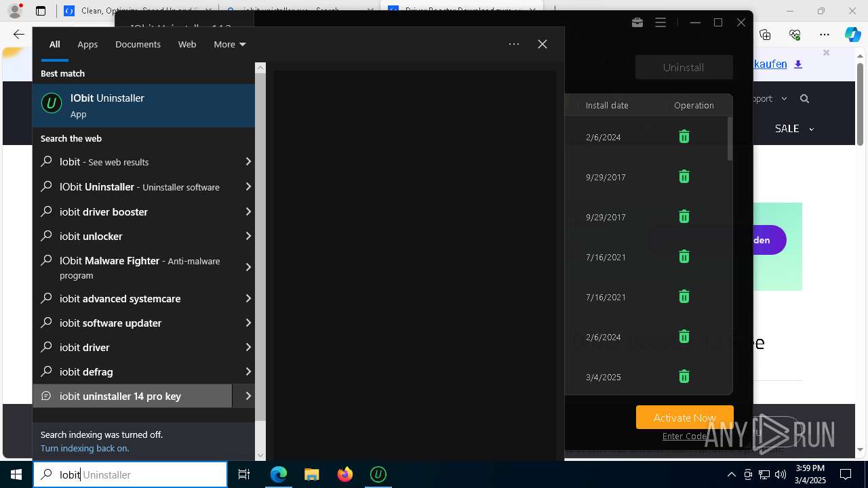Viewport: 868px width, 488px height.
Task: Open Firefox from taskbar
Action: 345,474
